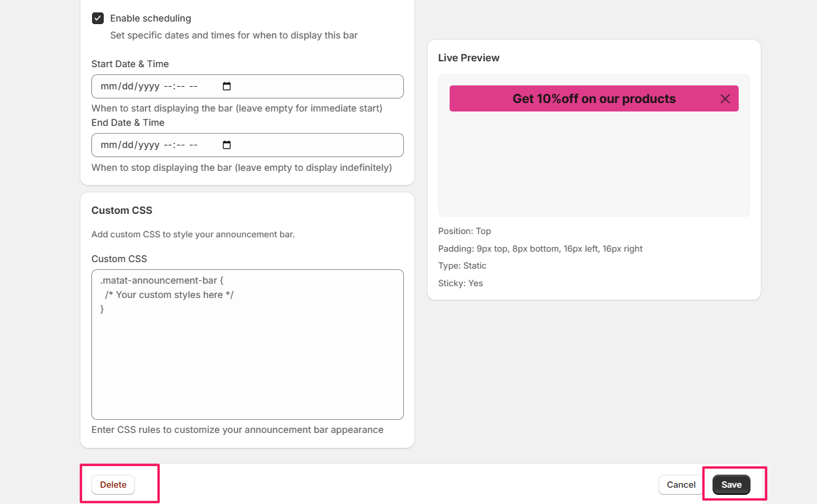Select the day segment of Start Date
This screenshot has height=504, width=817.
(x=127, y=86)
